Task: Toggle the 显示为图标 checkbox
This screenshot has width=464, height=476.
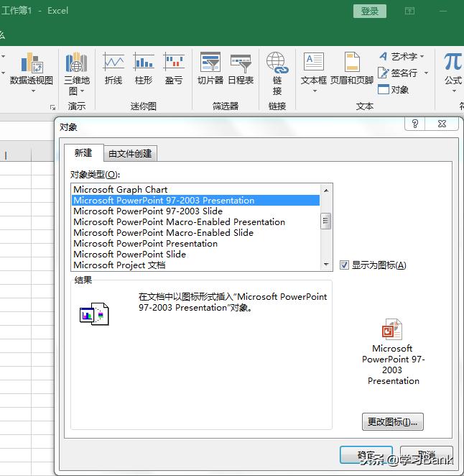Action: (x=344, y=265)
